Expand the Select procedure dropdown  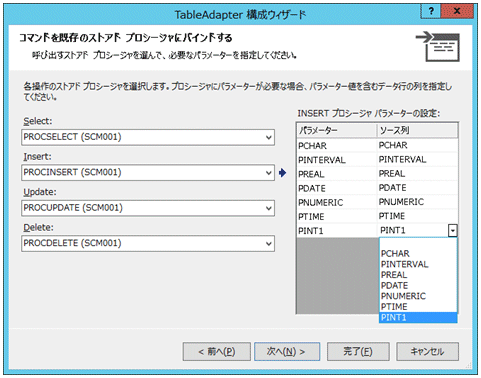pyautogui.click(x=269, y=137)
